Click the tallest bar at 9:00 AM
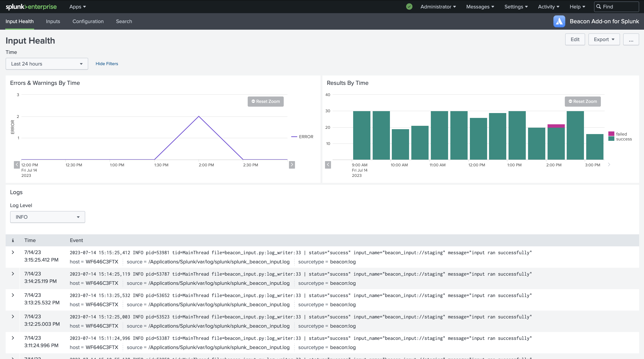Screen dimensions: 644x359 click(362, 135)
